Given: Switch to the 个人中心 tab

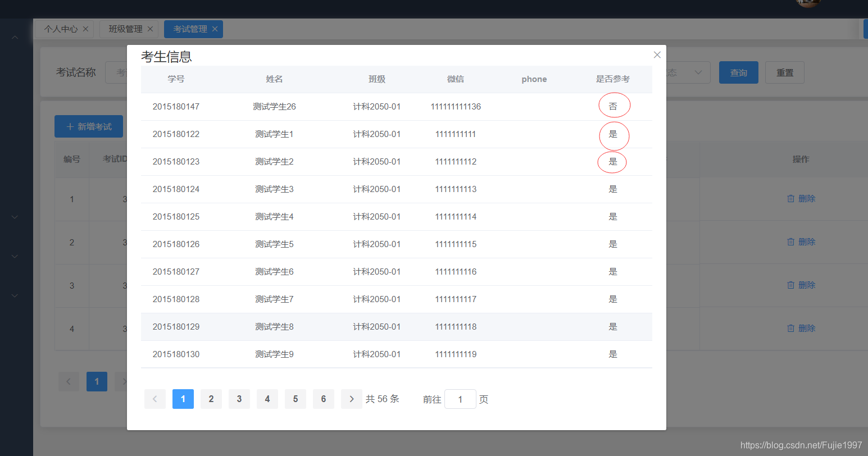Looking at the screenshot, I should [61, 29].
